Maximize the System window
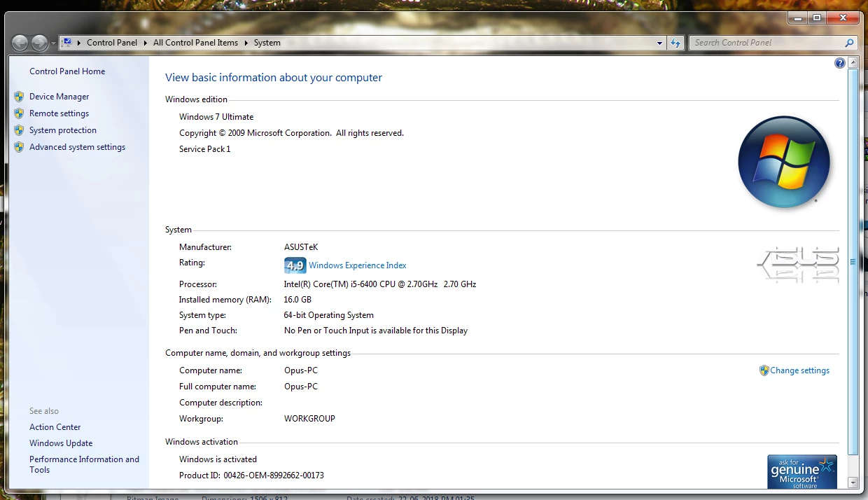The width and height of the screenshot is (868, 500). [816, 18]
